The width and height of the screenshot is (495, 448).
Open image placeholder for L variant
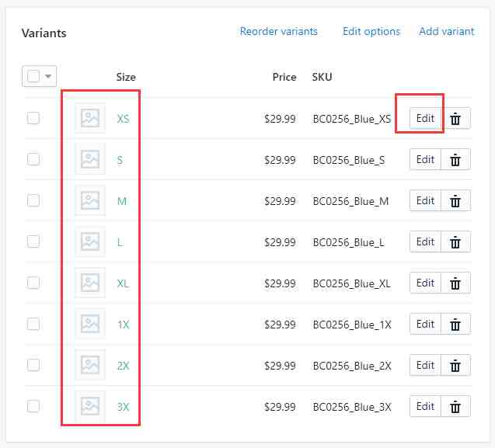[x=90, y=241]
